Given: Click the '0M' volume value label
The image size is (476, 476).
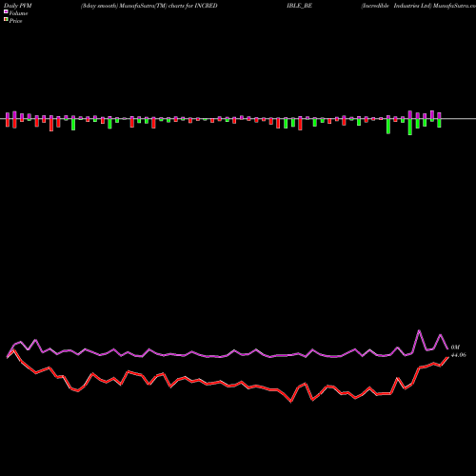Looking at the screenshot, I should 455,347.
